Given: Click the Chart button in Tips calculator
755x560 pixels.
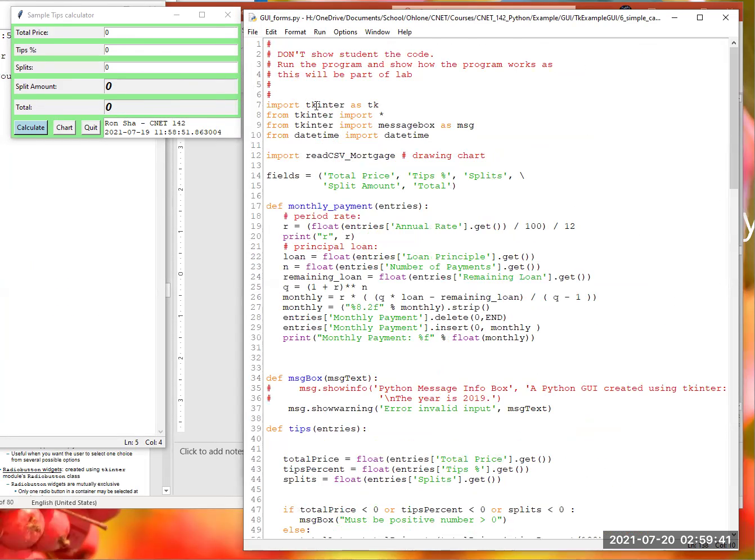Looking at the screenshot, I should 65,128.
